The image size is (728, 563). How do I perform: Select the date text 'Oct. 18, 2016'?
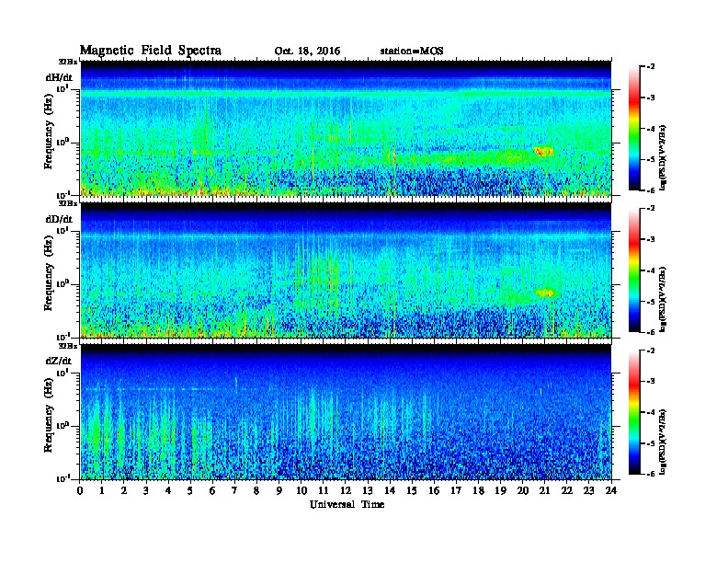[307, 52]
